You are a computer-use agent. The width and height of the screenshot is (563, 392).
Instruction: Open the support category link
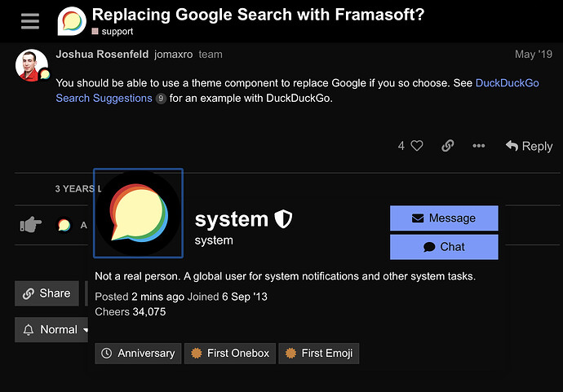[113, 32]
